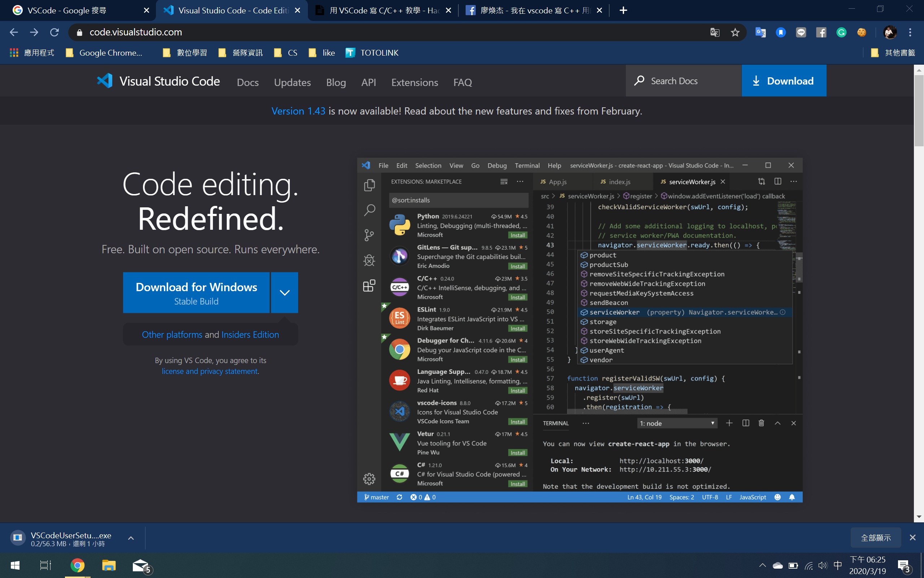Expand the download options chevron beside Download for Windows
The height and width of the screenshot is (578, 924).
coord(284,293)
